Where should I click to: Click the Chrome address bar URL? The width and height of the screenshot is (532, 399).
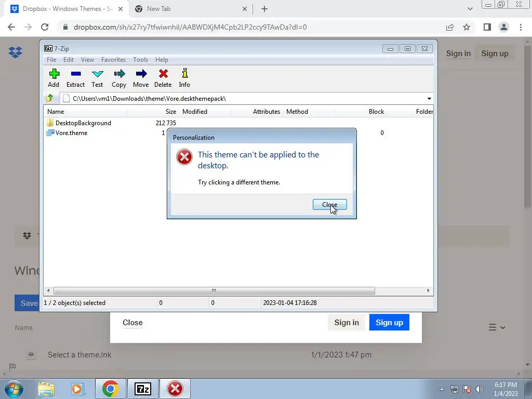pos(190,27)
